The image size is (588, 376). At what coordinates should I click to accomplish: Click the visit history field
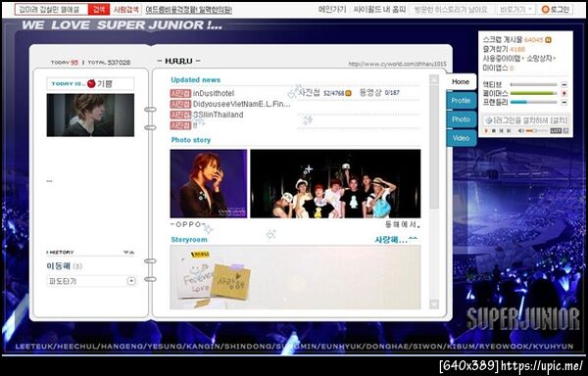(x=451, y=10)
